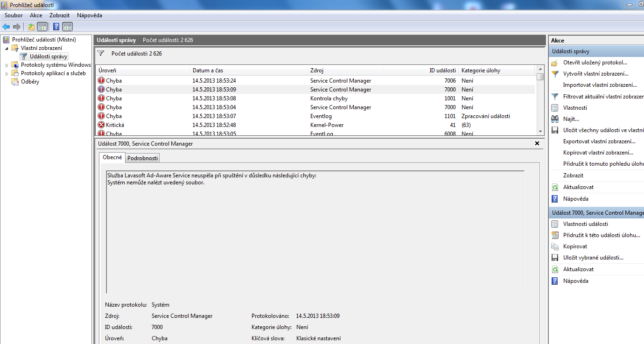The height and width of the screenshot is (344, 644).
Task: Click the Vlastnosti události icon
Action: coord(555,224)
